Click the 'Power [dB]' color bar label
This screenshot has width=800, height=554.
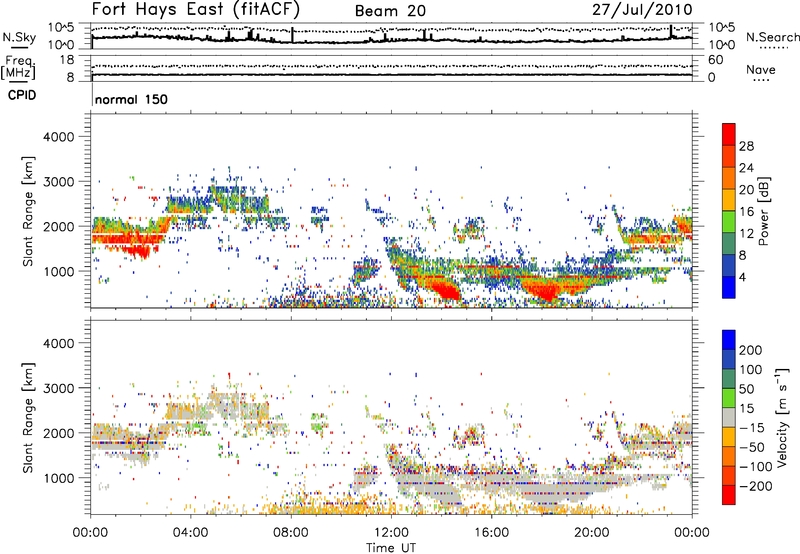(x=764, y=211)
